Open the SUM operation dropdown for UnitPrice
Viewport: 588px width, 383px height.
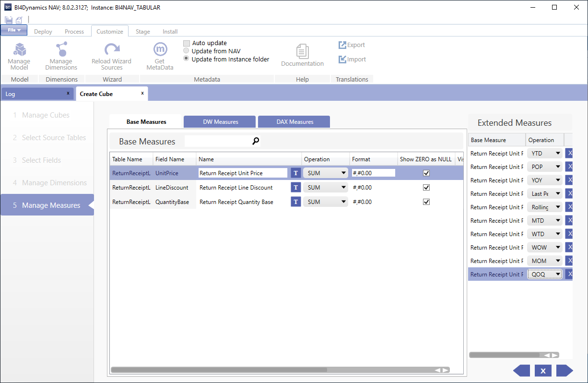326,173
